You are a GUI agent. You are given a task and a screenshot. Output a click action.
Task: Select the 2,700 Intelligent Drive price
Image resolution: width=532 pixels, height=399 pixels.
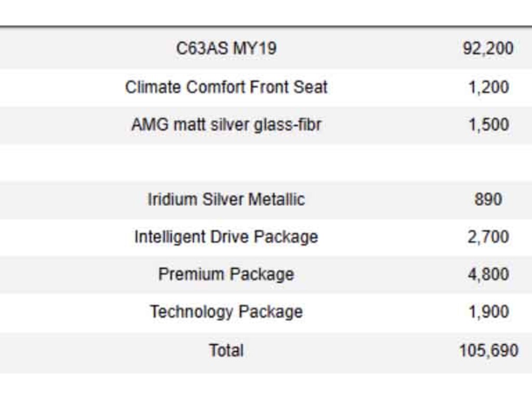tap(488, 237)
